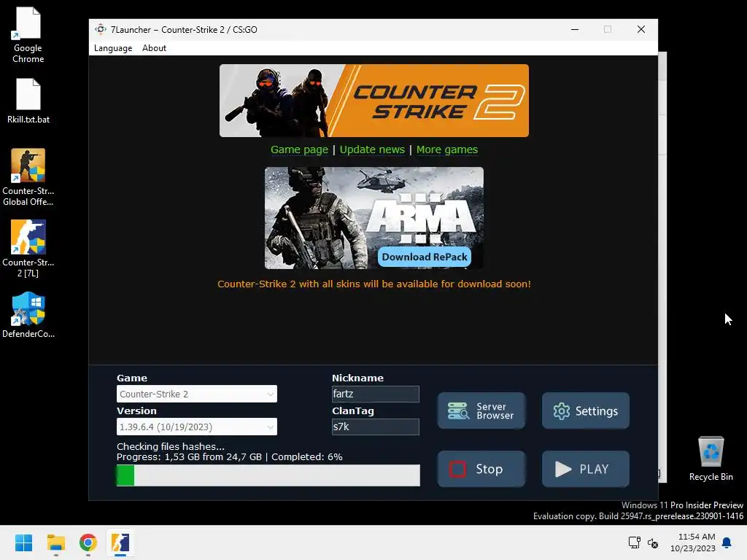This screenshot has height=560, width=747.
Task: Open the Game page link
Action: point(299,149)
